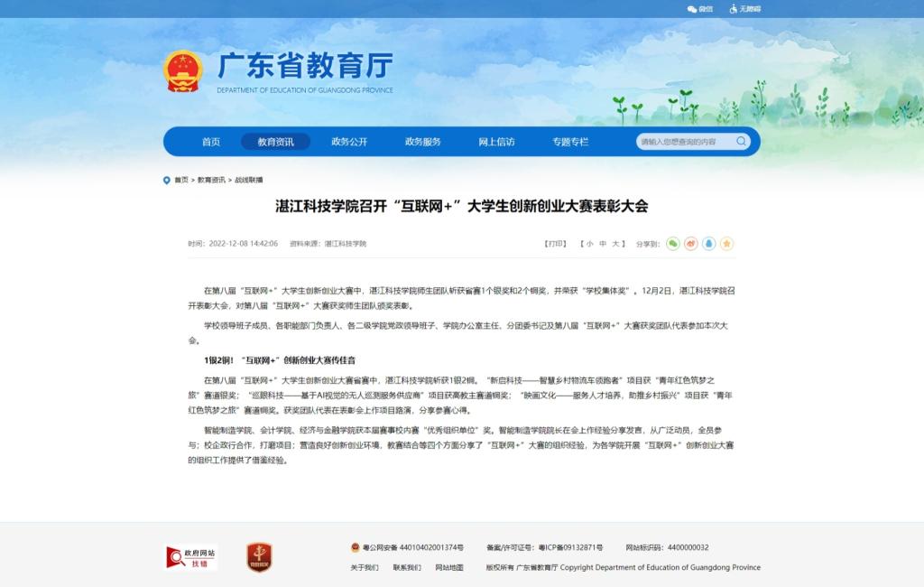Image resolution: width=924 pixels, height=587 pixels.
Task: Click police badge icon beside 粤公网安备
Action: click(356, 547)
